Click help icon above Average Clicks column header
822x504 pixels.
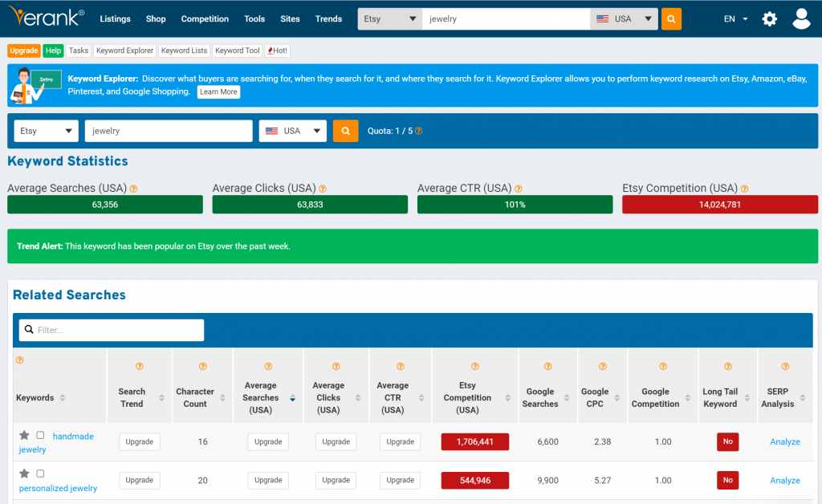click(336, 366)
